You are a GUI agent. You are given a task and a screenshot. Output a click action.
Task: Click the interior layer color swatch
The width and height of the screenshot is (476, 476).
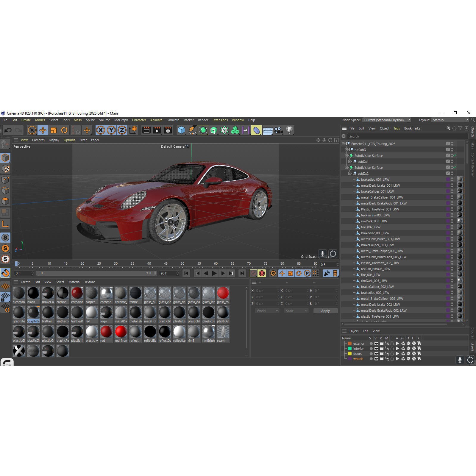(350, 349)
